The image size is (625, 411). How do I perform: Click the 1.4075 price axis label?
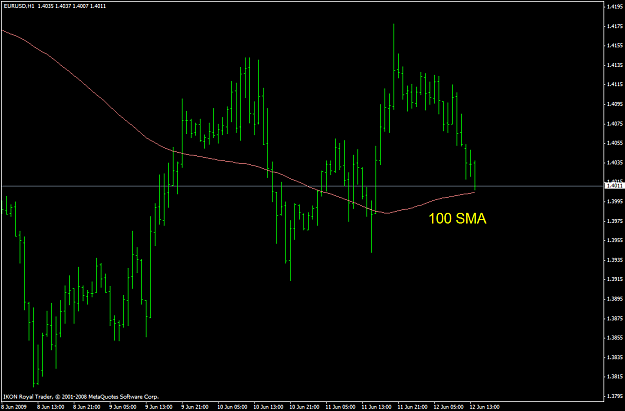(614, 124)
